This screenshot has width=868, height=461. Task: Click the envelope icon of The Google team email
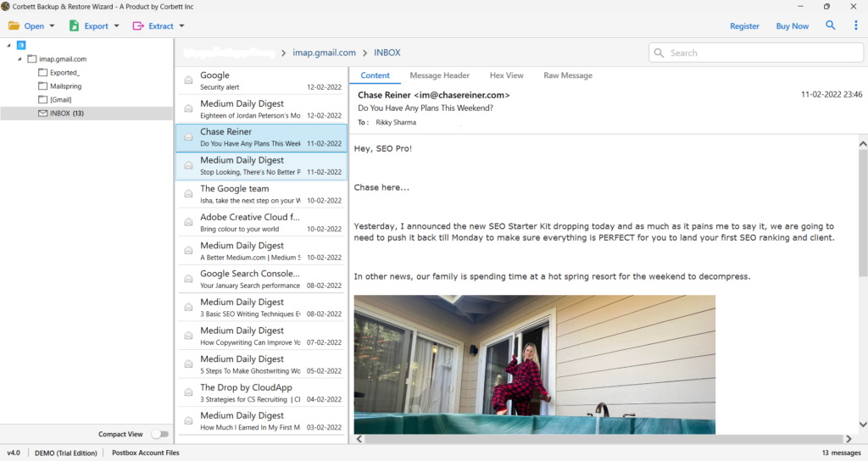click(188, 194)
